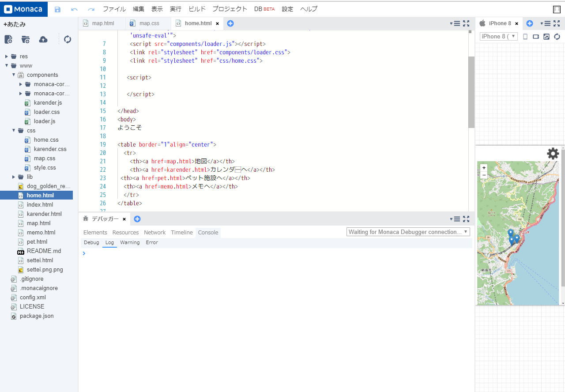This screenshot has height=392, width=565.
Task: Open the user account icon at top right
Action: (x=557, y=9)
